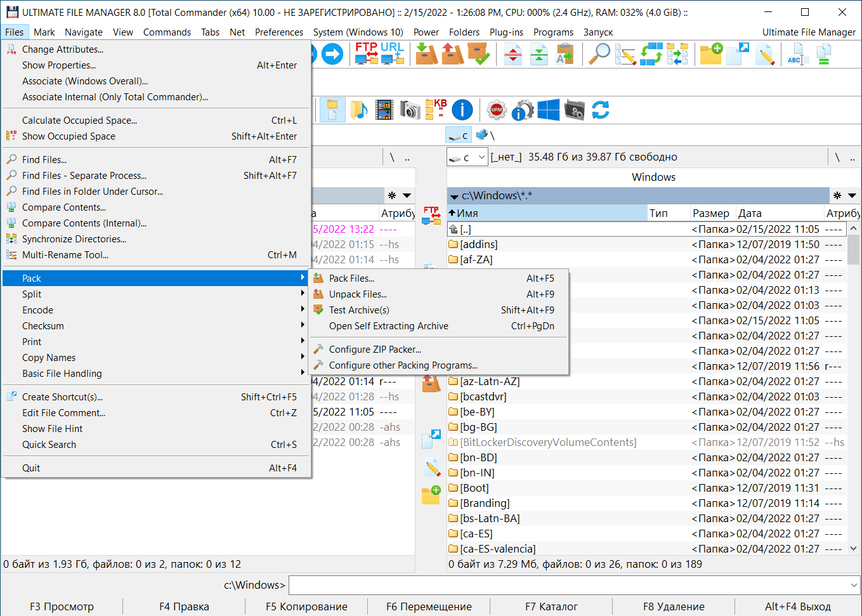Image resolution: width=862 pixels, height=616 pixels.
Task: Click F8 Удаление button
Action: coord(674,606)
